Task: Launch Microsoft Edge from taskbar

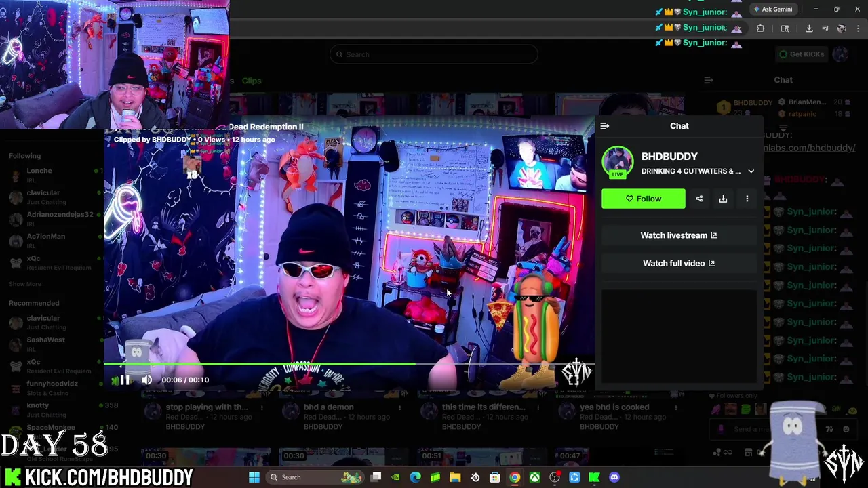Action: (x=415, y=477)
